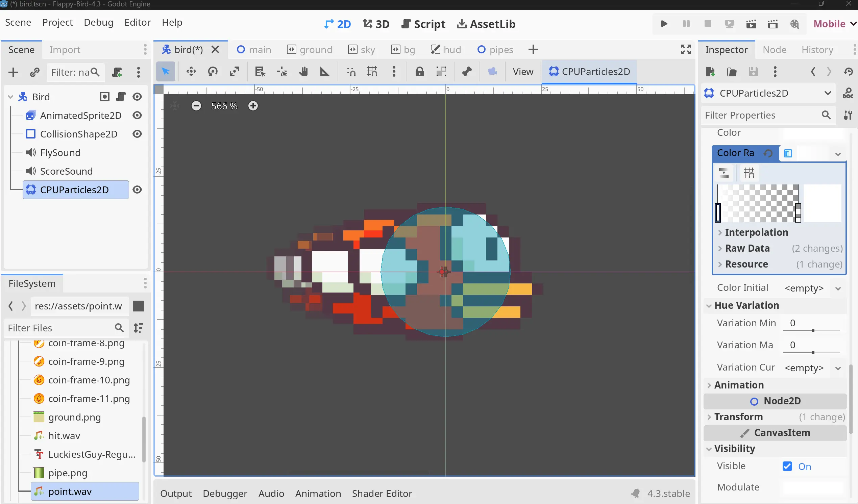Add a new child node with the plus icon
Screen dimensions: 858x504
13,72
